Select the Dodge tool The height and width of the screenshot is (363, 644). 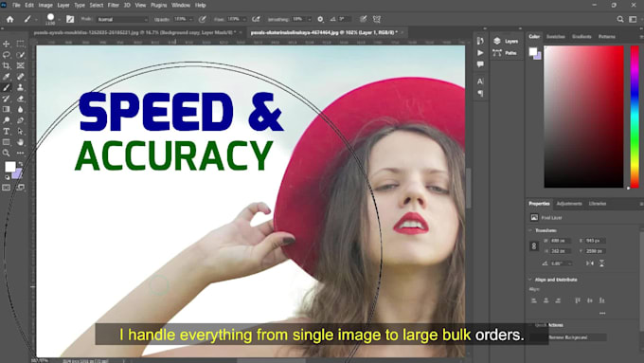tap(7, 120)
